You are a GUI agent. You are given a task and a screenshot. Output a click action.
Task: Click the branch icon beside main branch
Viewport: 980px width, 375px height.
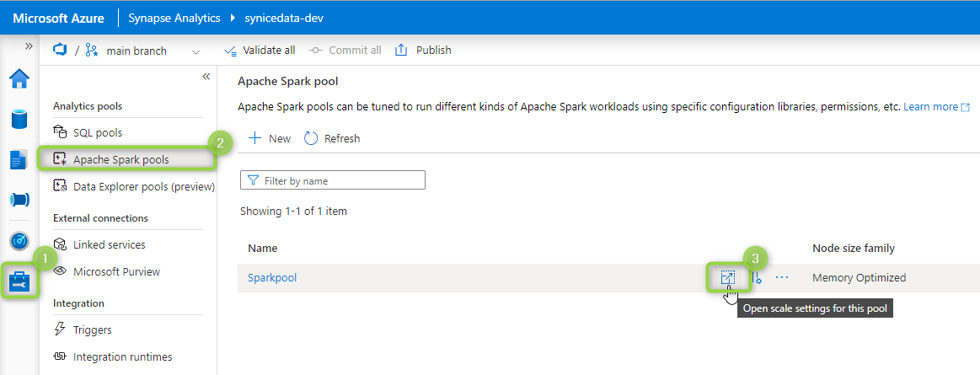click(x=92, y=50)
